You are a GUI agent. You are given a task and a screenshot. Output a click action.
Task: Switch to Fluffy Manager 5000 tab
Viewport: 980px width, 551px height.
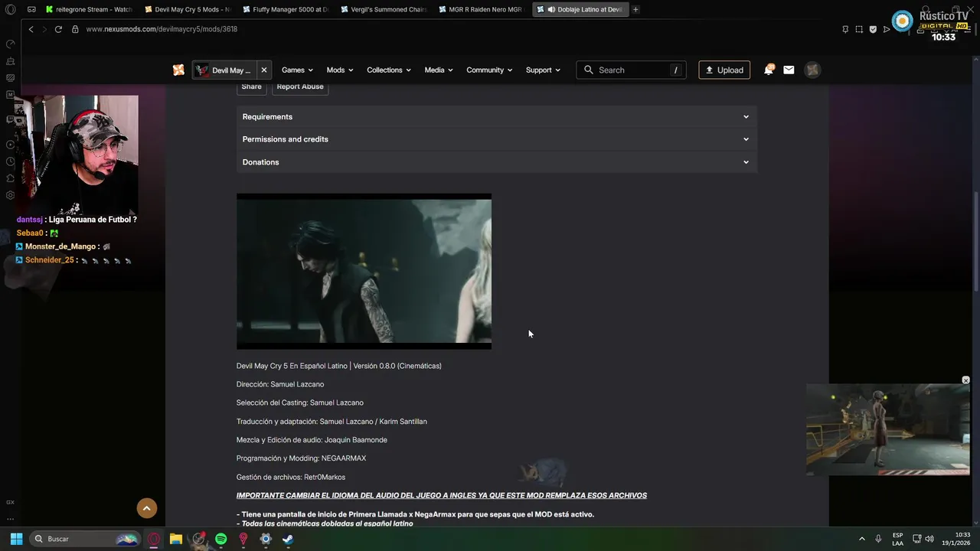pyautogui.click(x=286, y=9)
